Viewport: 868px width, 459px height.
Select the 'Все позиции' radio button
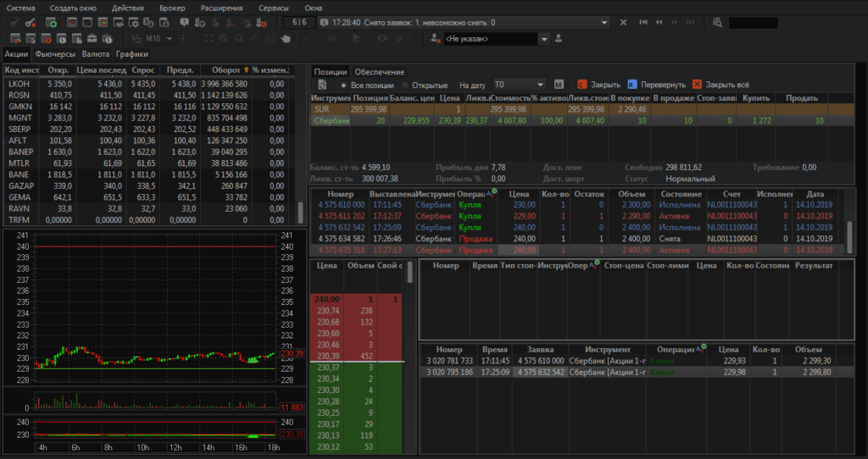[343, 85]
